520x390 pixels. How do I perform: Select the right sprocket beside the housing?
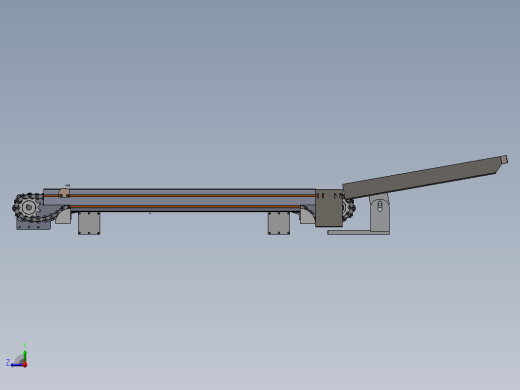tap(349, 209)
